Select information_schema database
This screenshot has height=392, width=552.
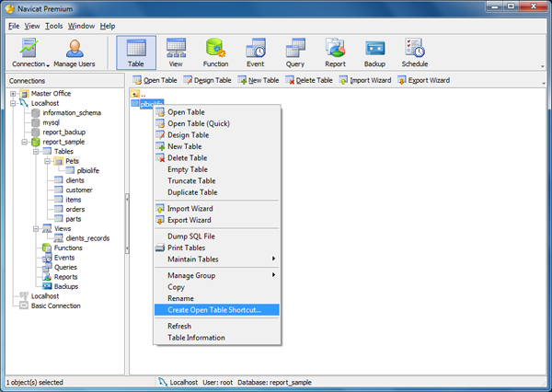(72, 112)
